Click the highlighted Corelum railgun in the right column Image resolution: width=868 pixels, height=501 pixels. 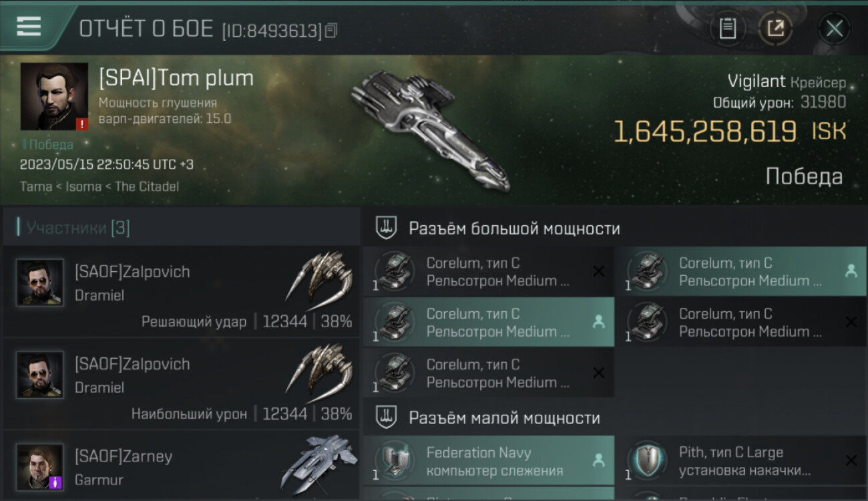click(x=741, y=271)
